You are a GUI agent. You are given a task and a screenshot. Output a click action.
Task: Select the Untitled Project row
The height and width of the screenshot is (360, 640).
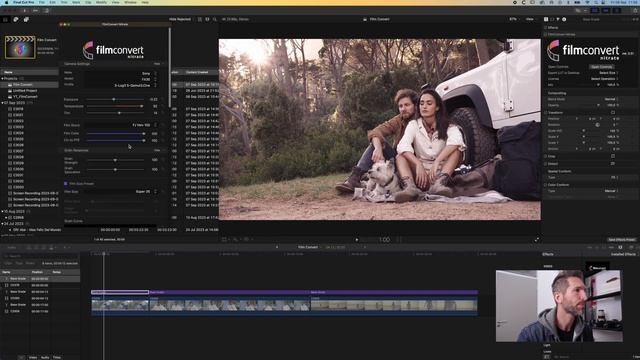coord(29,91)
